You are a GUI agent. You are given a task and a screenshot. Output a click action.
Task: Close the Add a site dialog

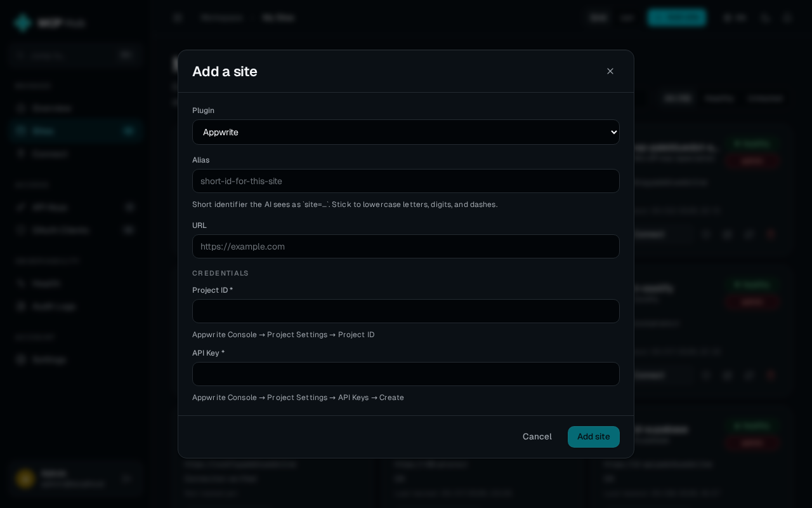coord(610,71)
